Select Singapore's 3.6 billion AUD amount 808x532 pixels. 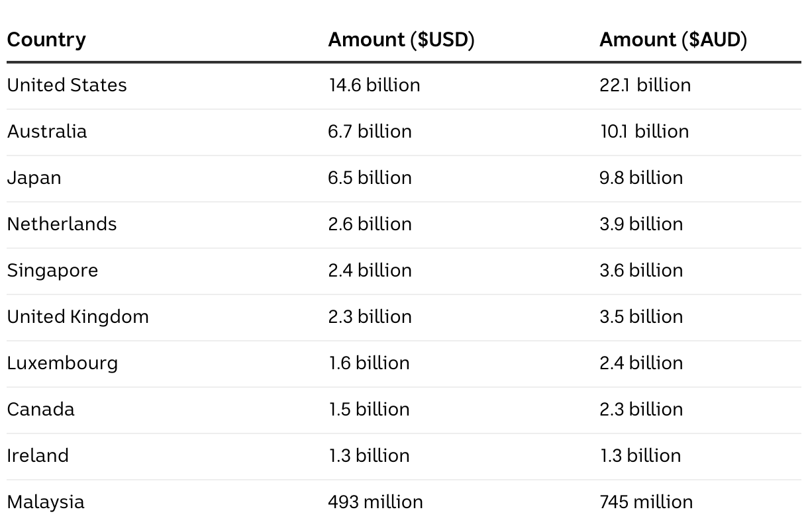641,271
